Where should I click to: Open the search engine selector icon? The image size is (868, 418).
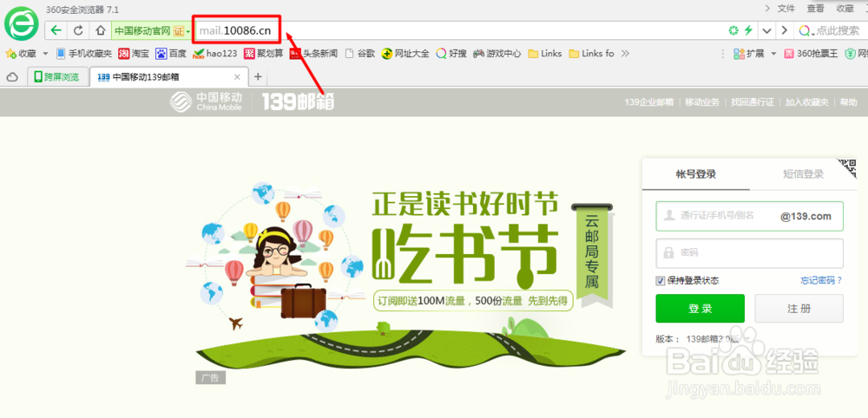click(x=806, y=30)
